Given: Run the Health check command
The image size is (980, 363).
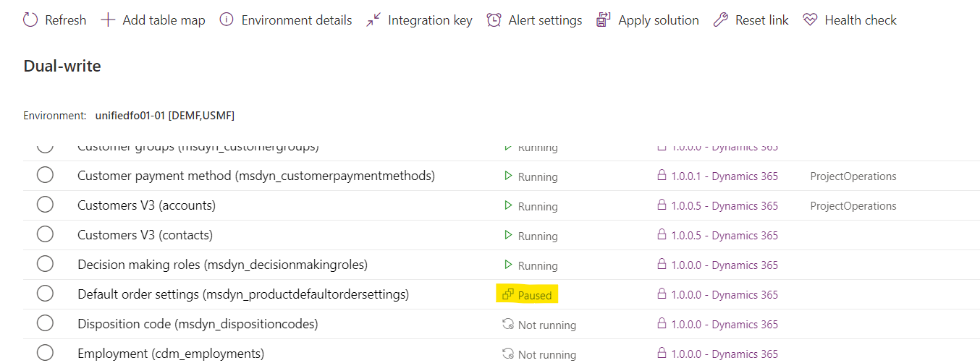Looking at the screenshot, I should (861, 20).
